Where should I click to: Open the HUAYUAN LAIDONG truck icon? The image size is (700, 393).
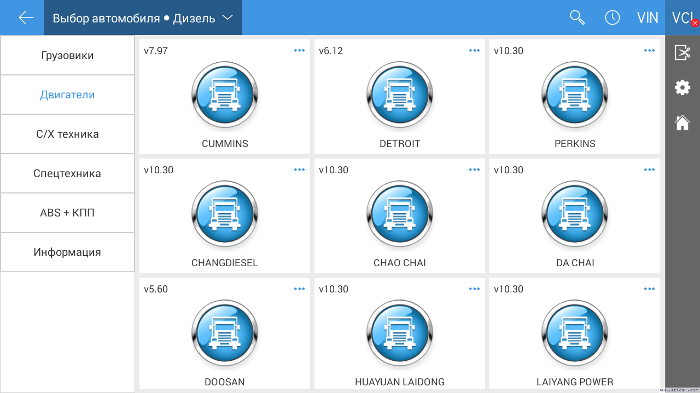coord(400,333)
